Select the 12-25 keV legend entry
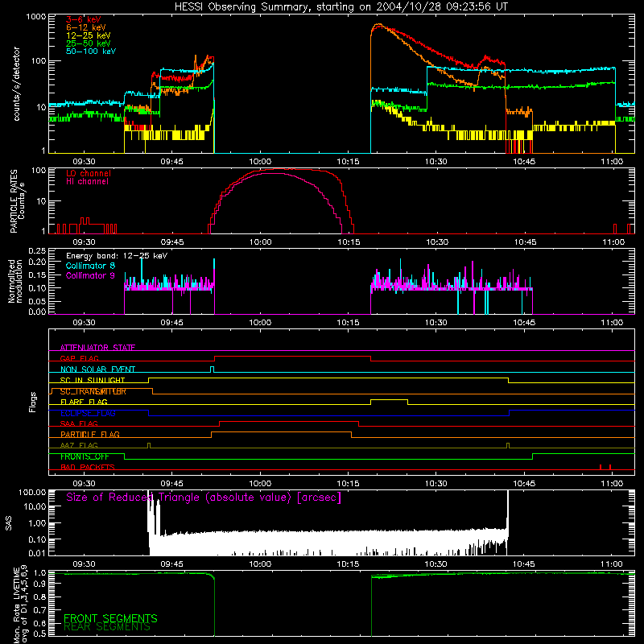The width and height of the screenshot is (644, 644). coord(89,35)
